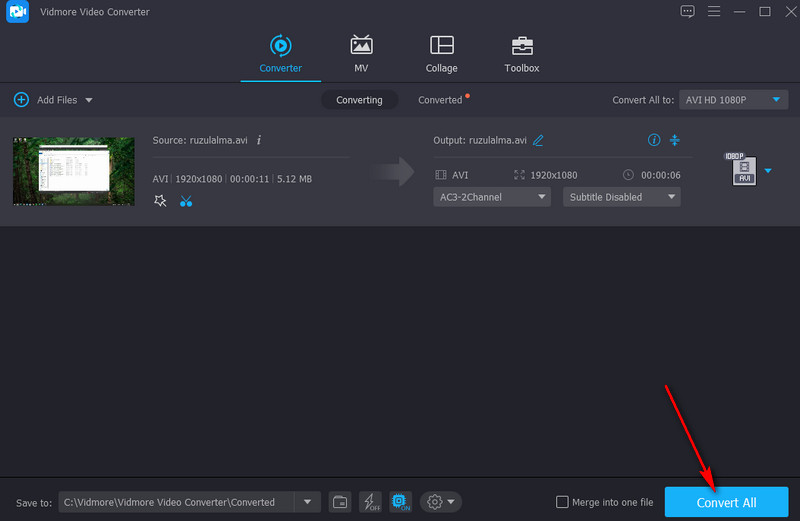Open the feedback chat icon in title bar

687,12
